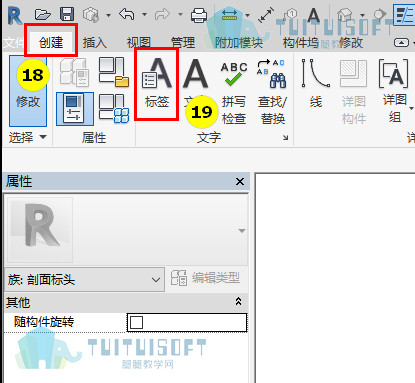The image size is (415, 383).
Task: Open 文字 panel dialog launcher arrow
Action: pyautogui.click(x=286, y=137)
